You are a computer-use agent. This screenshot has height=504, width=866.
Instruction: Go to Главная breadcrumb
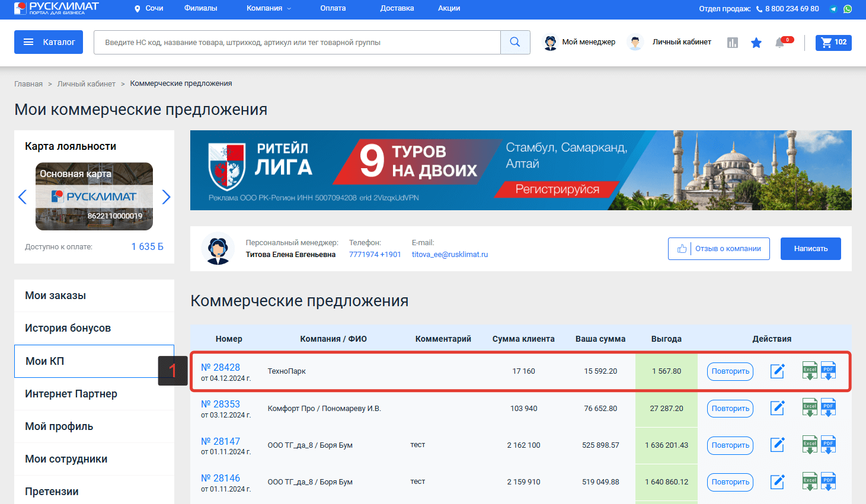[28, 84]
